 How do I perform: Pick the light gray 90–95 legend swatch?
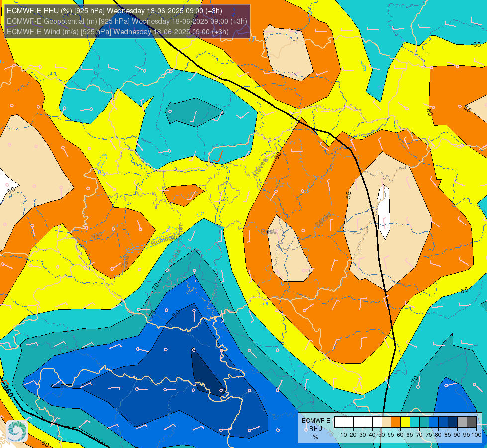coord(462,422)
